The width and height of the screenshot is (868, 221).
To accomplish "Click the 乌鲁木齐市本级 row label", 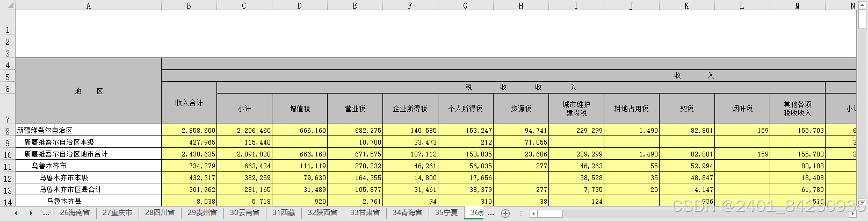I will [x=88, y=177].
